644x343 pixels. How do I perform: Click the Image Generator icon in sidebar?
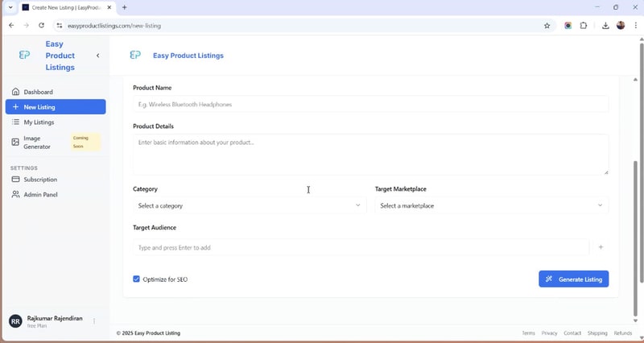(16, 143)
